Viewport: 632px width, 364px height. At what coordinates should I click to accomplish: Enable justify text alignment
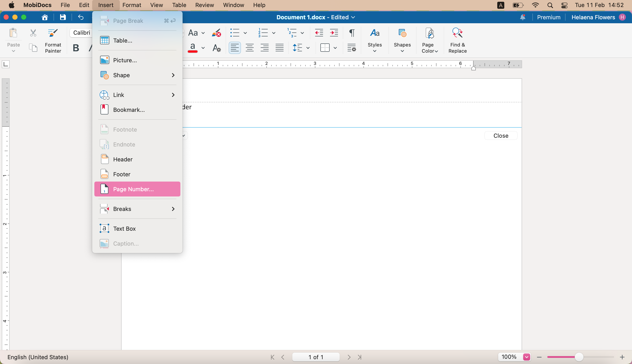279,48
